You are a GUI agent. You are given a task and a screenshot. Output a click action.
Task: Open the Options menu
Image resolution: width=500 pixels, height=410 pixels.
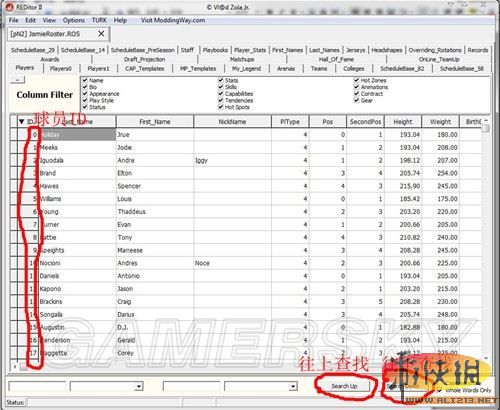coord(74,20)
